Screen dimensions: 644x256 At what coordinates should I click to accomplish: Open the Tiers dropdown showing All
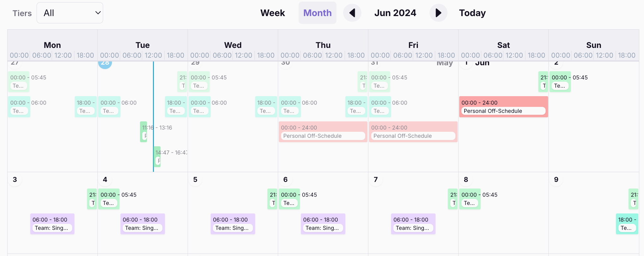[70, 13]
